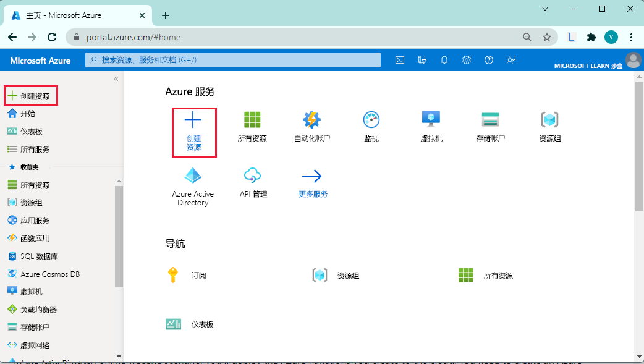Viewport: 644px width, 364px height.
Task: Click 创建资源 in the sidebar
Action: click(x=31, y=96)
